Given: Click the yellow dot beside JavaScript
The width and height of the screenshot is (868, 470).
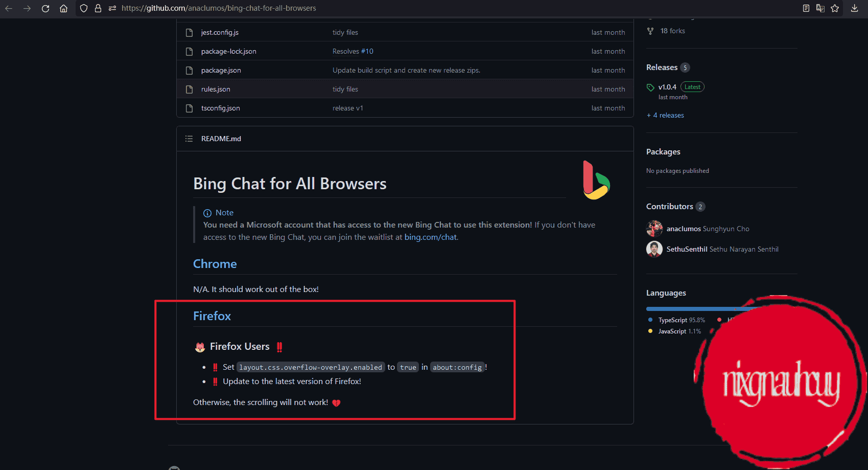Looking at the screenshot, I should tap(650, 331).
